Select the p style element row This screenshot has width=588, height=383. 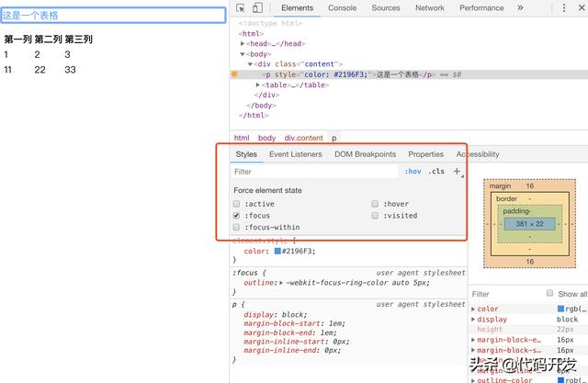(409, 74)
